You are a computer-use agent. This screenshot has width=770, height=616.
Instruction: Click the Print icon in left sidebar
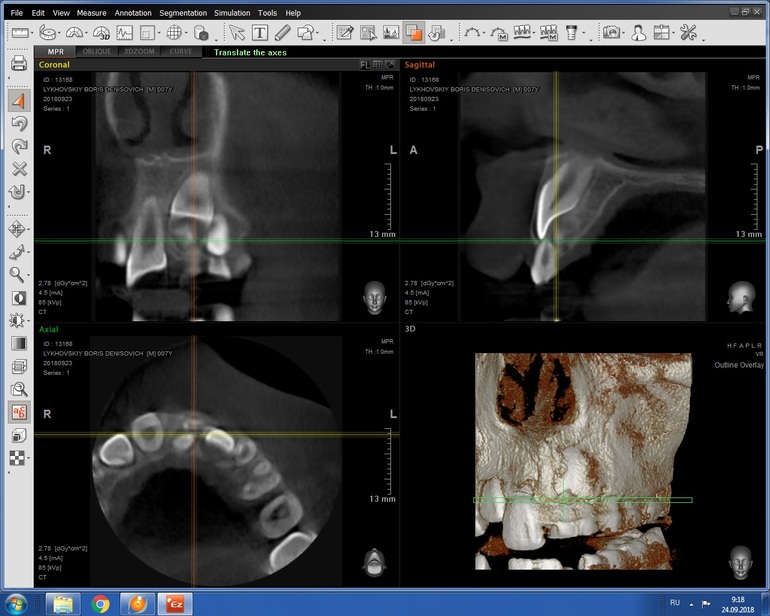(x=18, y=65)
